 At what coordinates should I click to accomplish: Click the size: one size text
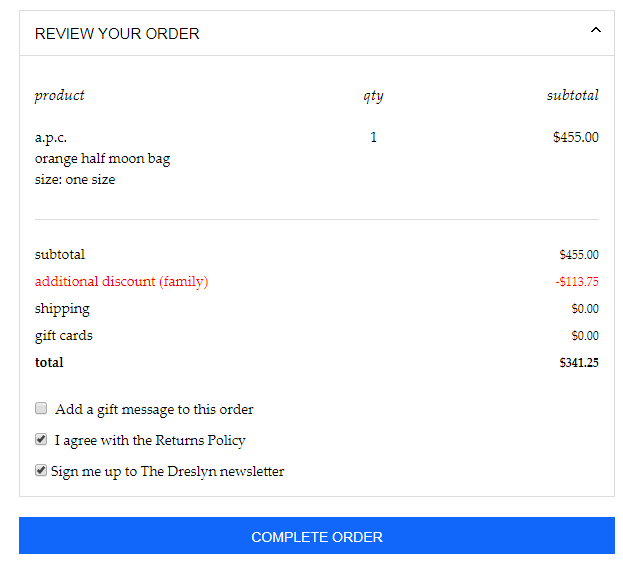[x=75, y=180]
